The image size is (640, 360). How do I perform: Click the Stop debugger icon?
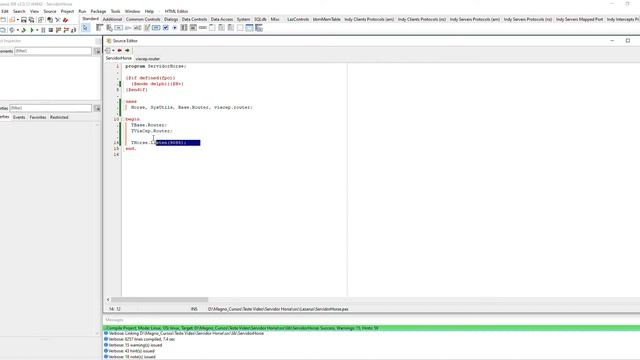coord(51,30)
